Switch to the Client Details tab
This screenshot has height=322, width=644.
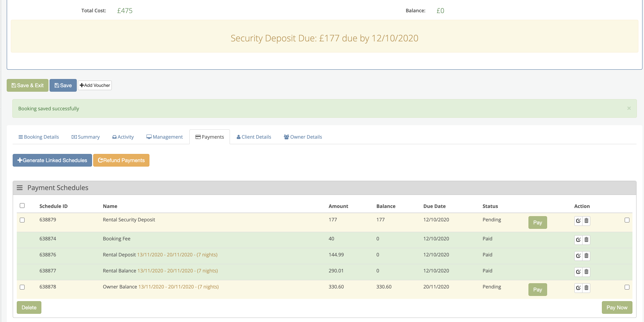(x=254, y=137)
